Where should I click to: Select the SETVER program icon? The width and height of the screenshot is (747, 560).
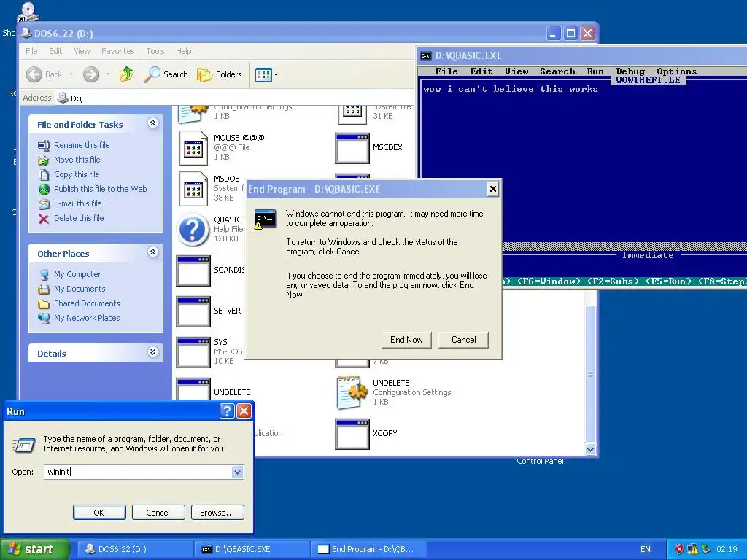coord(193,311)
